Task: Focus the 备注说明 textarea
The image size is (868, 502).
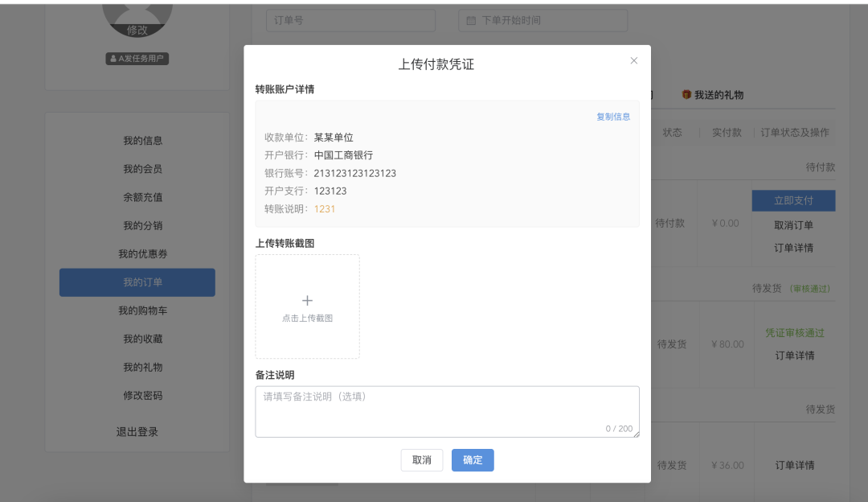Action: 448,412
